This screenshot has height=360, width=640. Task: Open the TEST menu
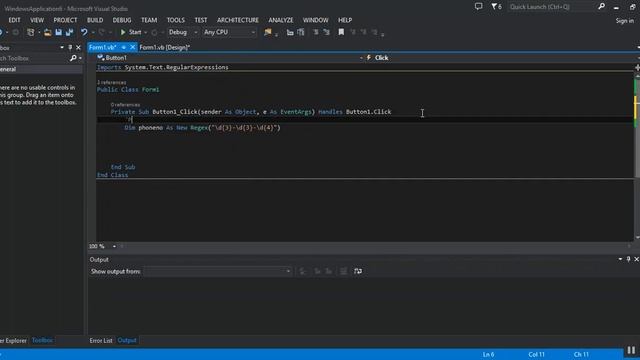tap(201, 20)
